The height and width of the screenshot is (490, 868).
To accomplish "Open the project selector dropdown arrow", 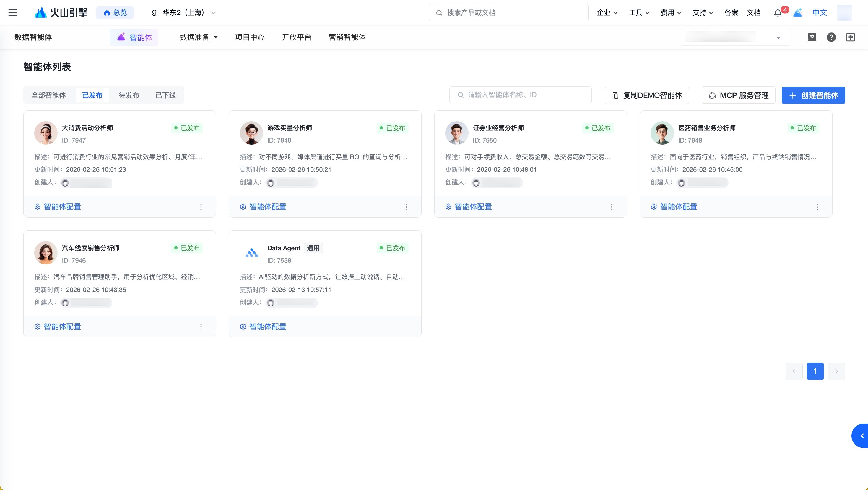I will pos(778,38).
